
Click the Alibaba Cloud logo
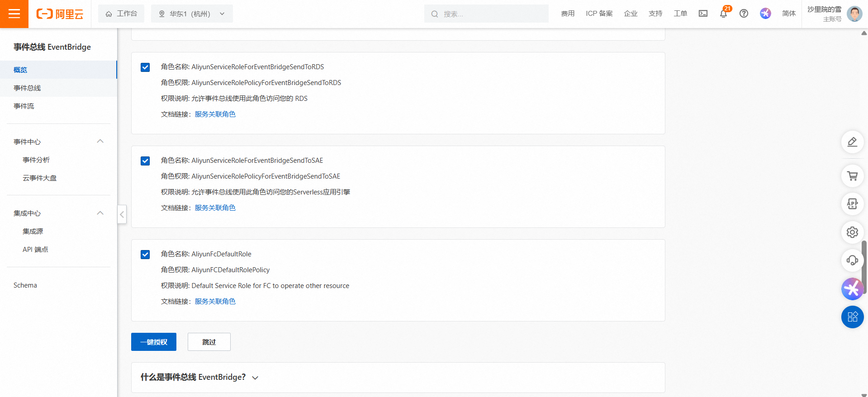click(x=60, y=14)
